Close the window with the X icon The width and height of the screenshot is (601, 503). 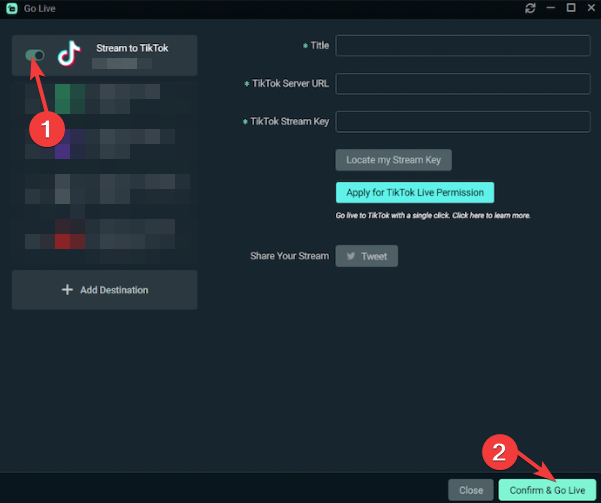[591, 8]
